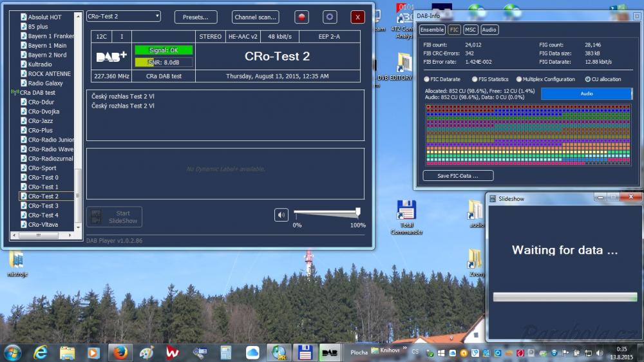Open the Presets dialog
This screenshot has height=362, width=644.
pos(196,17)
